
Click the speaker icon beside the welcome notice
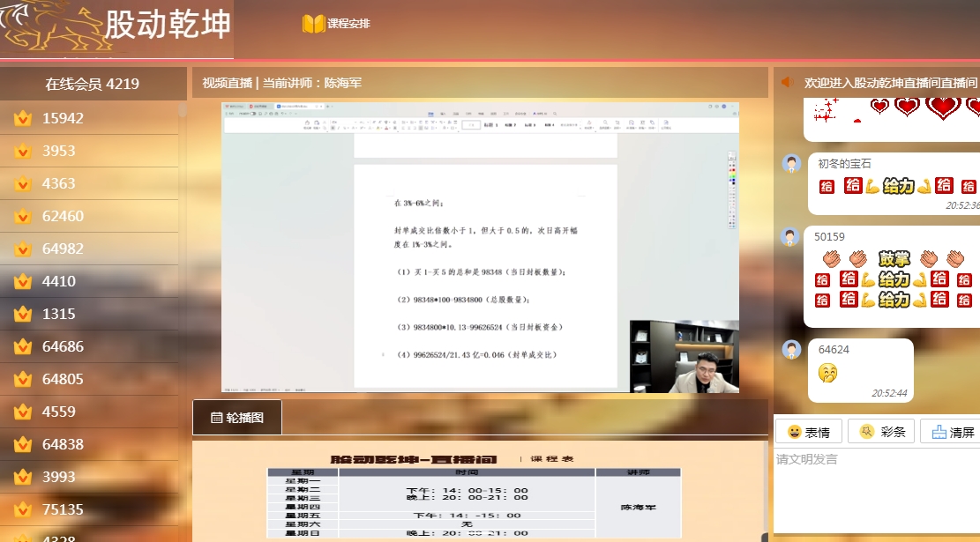click(x=788, y=82)
